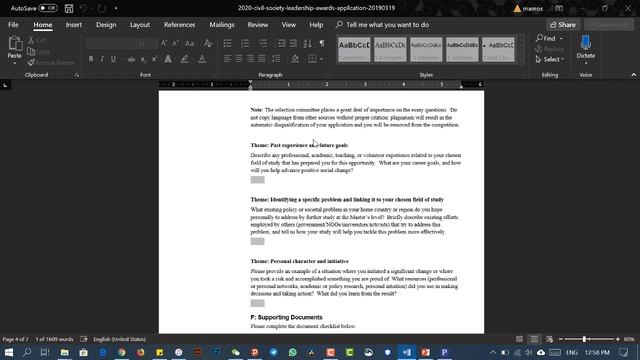Open the Select dropdown in Editing
640x360 pixels.
[x=551, y=60]
